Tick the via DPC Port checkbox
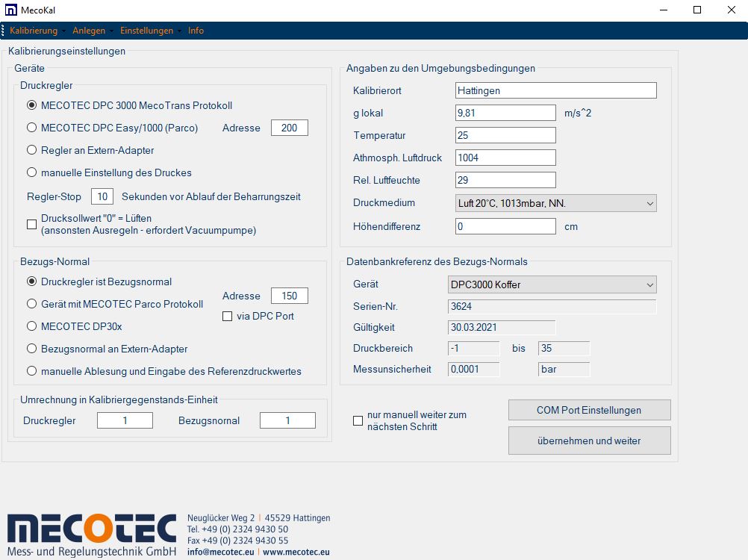Screen dimensions: 748x560 tap(228, 317)
